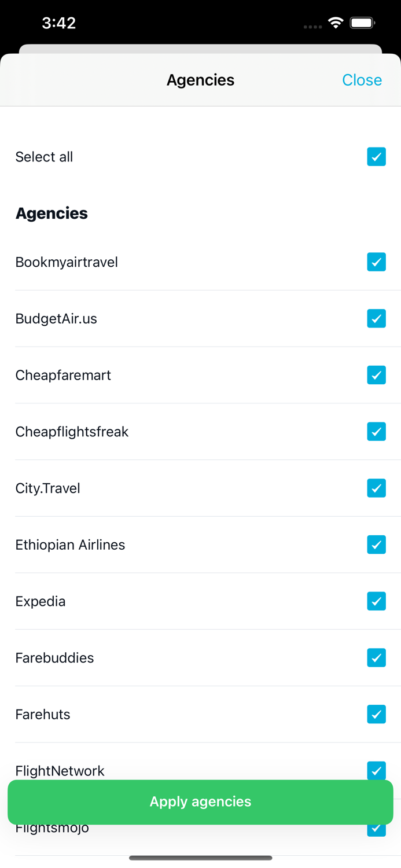Uncheck the City.Travel agency

[x=376, y=488]
